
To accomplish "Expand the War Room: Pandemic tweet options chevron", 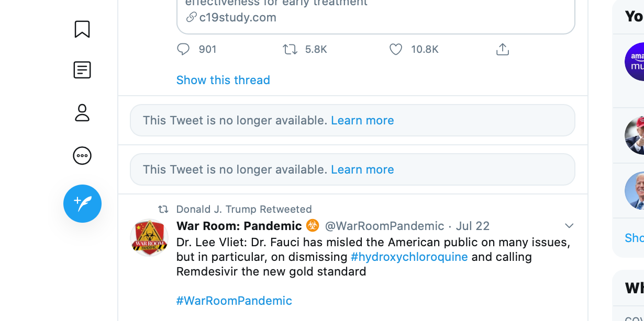I will click(569, 226).
